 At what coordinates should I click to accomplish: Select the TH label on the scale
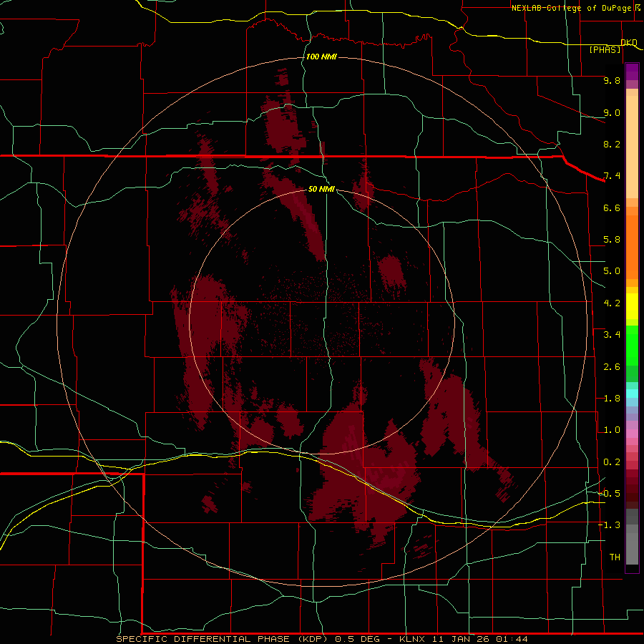615,557
